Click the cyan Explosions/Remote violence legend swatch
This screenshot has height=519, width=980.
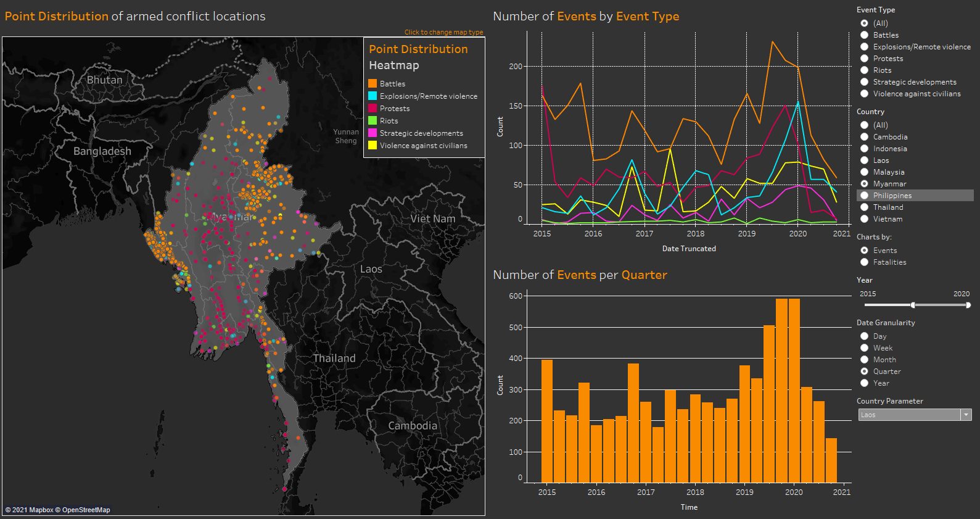tap(373, 96)
